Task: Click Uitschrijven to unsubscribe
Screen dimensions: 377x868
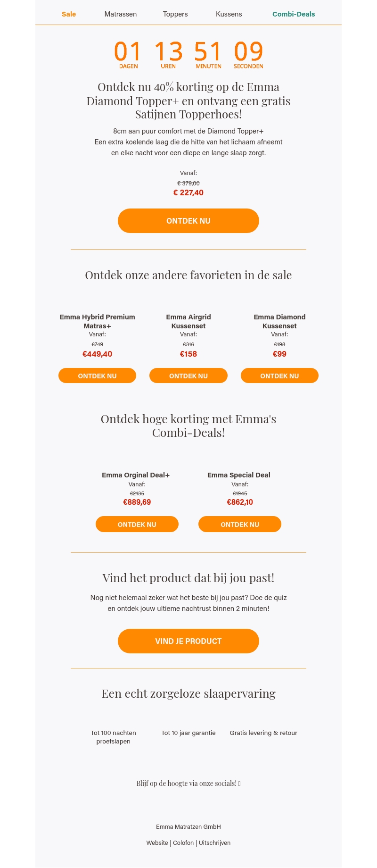Action: point(214,843)
